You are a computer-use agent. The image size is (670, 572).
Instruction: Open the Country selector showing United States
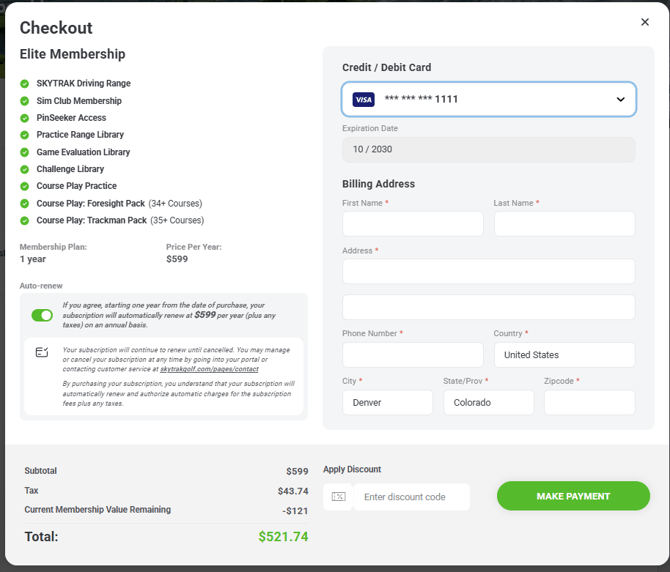click(564, 355)
